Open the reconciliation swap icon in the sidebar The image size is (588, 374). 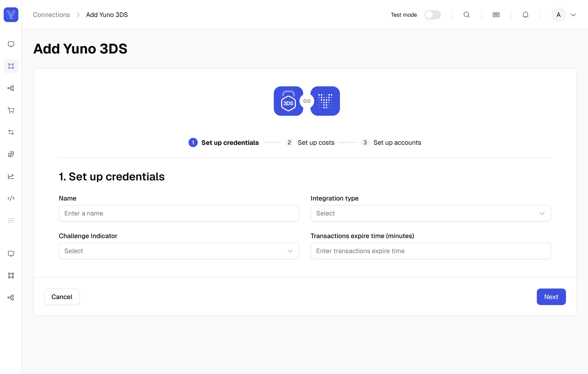pos(11,154)
